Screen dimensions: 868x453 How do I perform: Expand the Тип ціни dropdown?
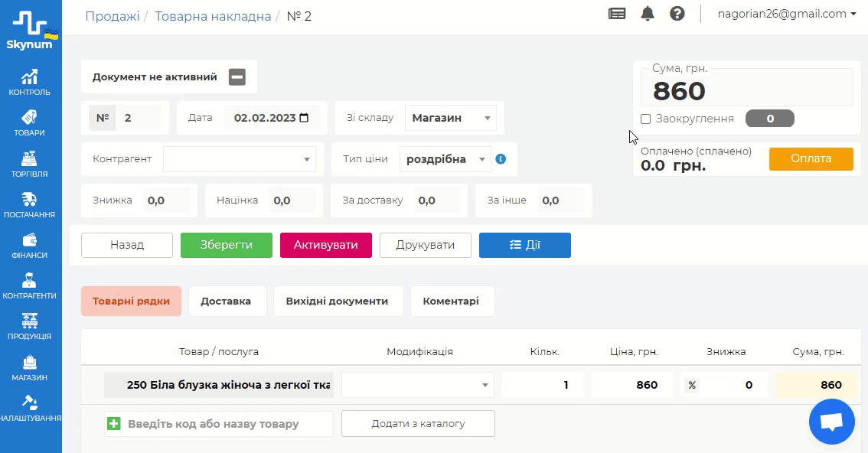pyautogui.click(x=447, y=159)
